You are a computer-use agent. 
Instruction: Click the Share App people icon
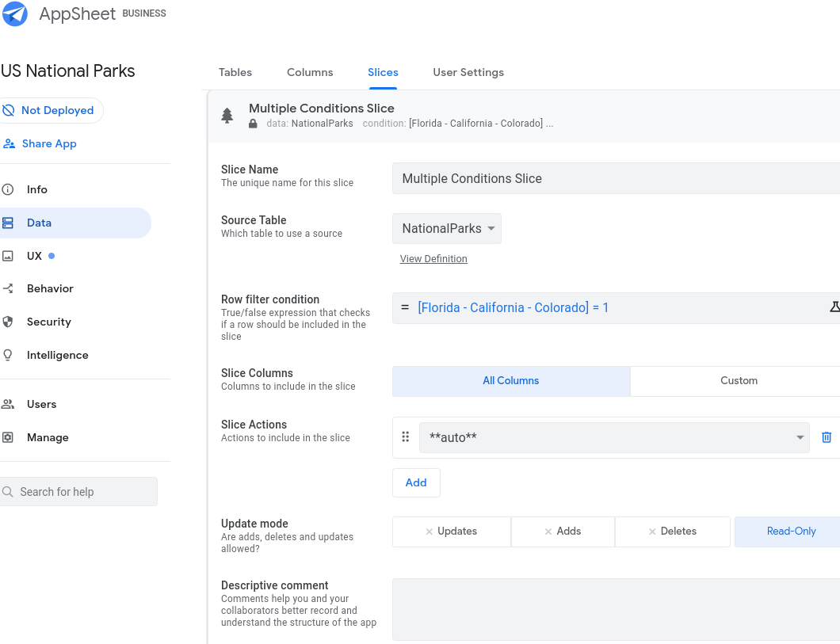tap(9, 143)
